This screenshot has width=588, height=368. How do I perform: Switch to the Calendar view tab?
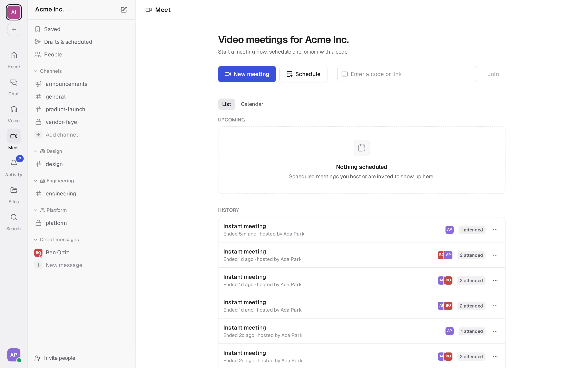coord(252,104)
